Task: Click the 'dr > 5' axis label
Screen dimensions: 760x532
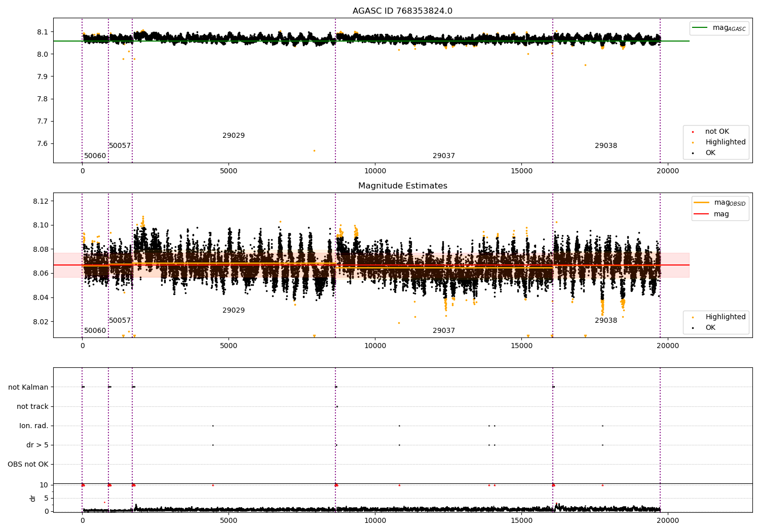Action: [37, 445]
